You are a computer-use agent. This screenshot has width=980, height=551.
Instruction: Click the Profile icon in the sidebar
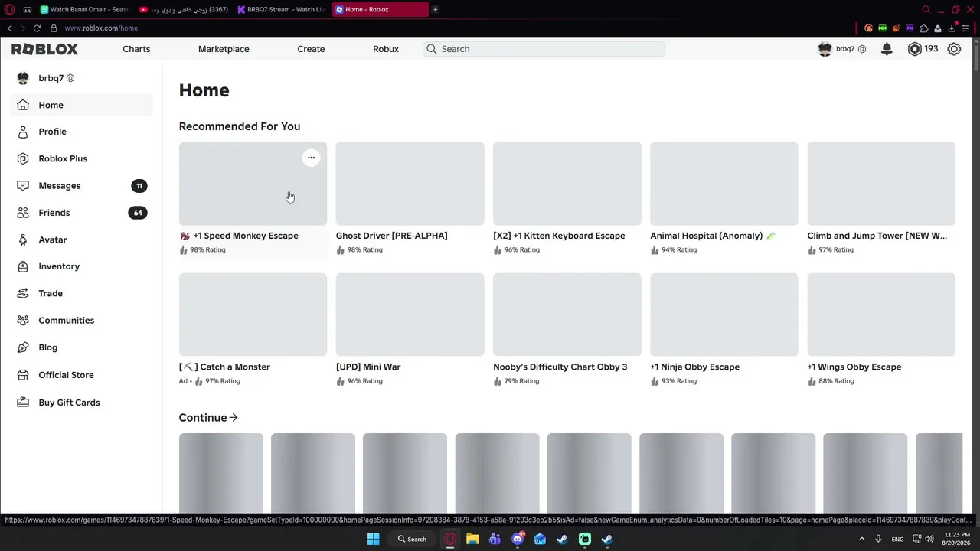pos(23,132)
